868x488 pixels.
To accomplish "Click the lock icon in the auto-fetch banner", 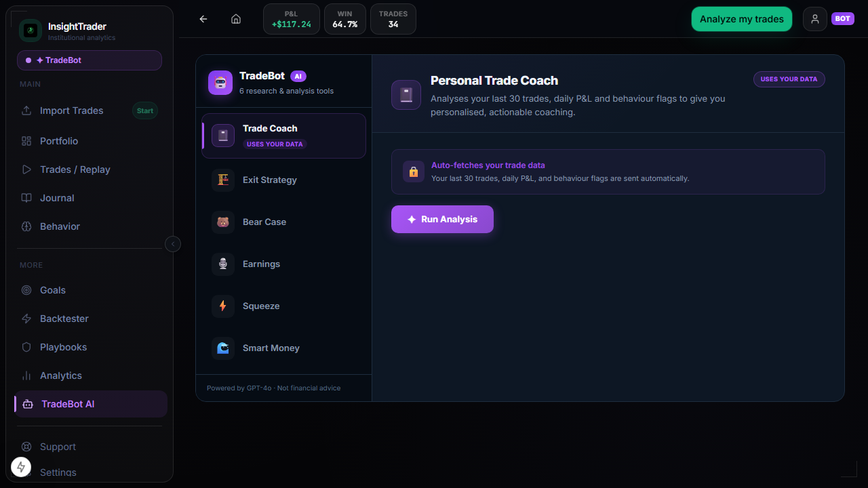I will (413, 171).
